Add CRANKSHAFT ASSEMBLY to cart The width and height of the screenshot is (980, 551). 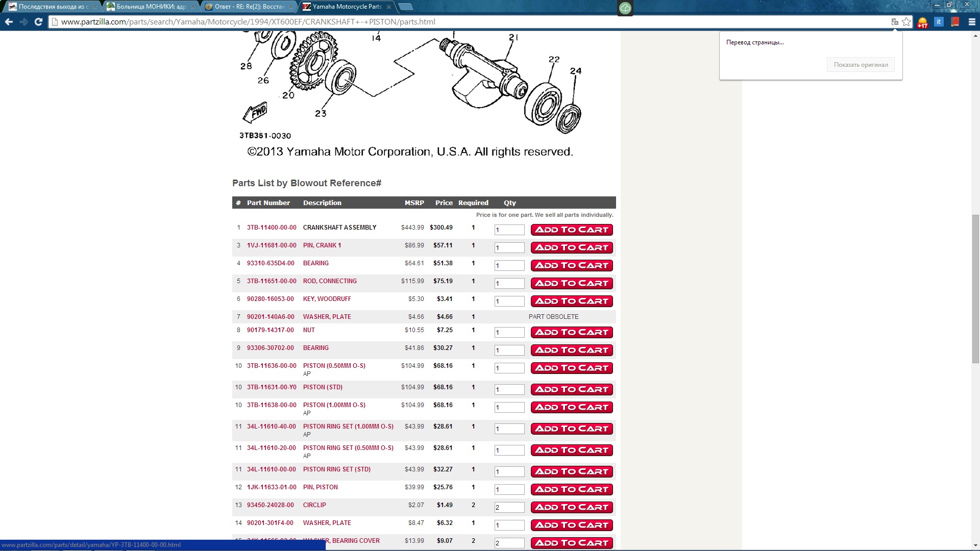pos(572,230)
